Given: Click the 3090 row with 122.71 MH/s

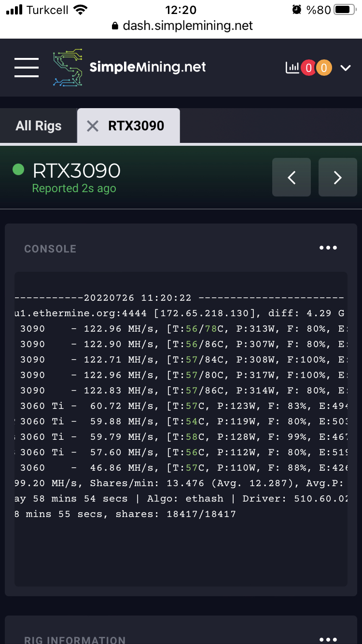Looking at the screenshot, I should click(181, 360).
